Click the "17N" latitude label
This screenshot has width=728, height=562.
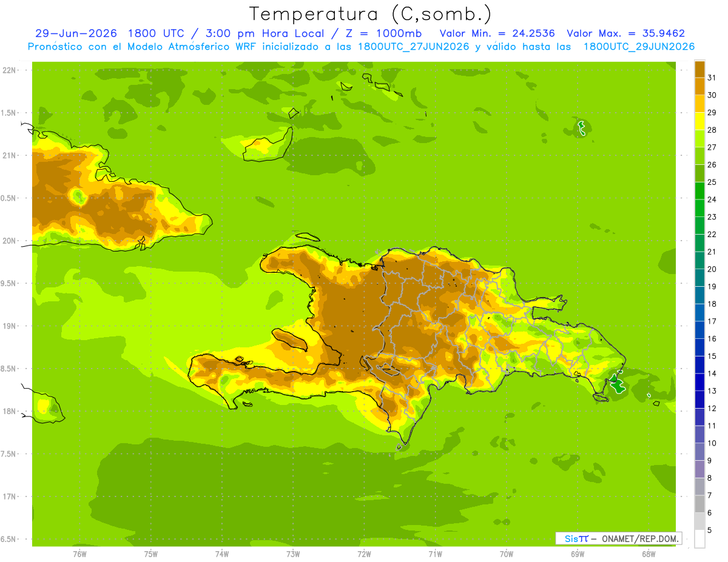(9, 497)
